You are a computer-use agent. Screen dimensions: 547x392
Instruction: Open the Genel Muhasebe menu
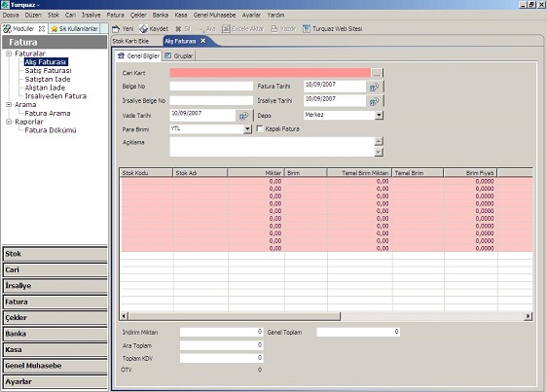(x=214, y=15)
